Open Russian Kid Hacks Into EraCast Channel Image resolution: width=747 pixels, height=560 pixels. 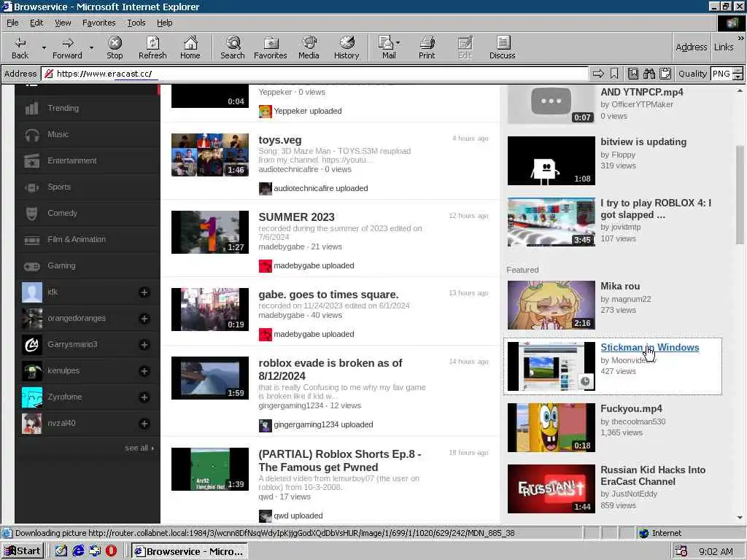653,475
